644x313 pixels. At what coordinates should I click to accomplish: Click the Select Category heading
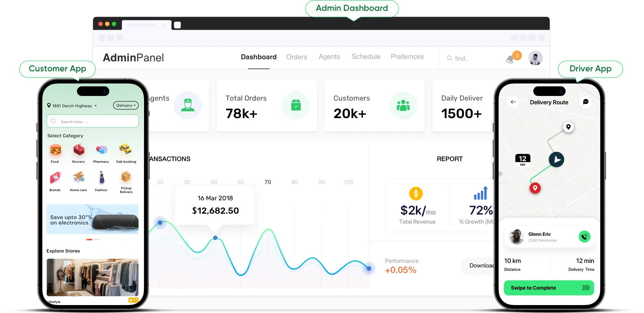click(65, 136)
